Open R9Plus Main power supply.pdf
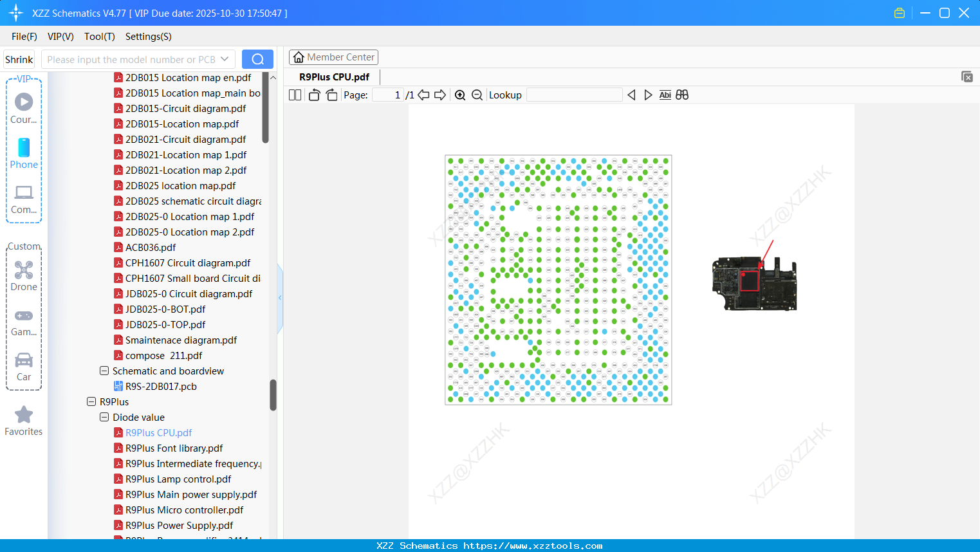This screenshot has width=980, height=552. (x=191, y=494)
